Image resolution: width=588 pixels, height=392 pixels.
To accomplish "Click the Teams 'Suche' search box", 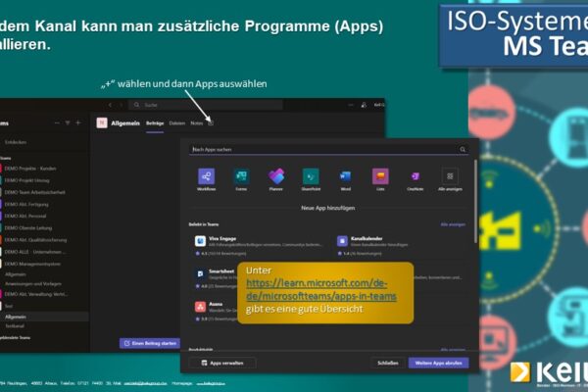I will [206, 105].
